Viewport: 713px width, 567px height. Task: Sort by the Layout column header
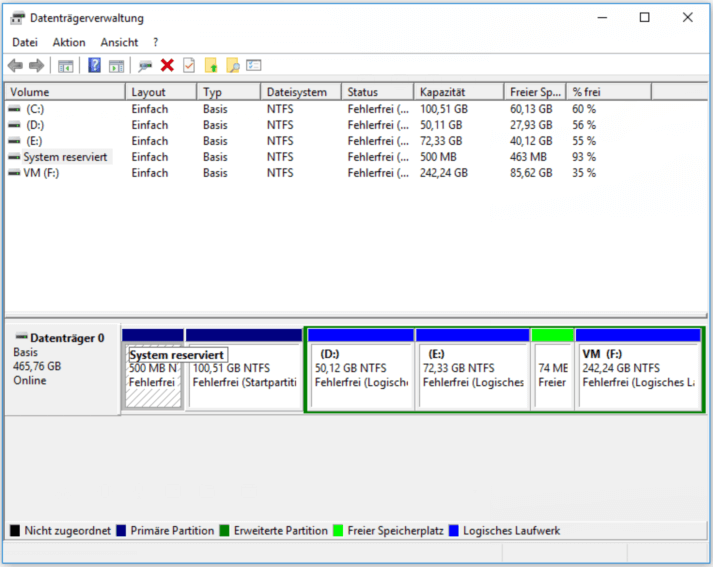(x=161, y=92)
